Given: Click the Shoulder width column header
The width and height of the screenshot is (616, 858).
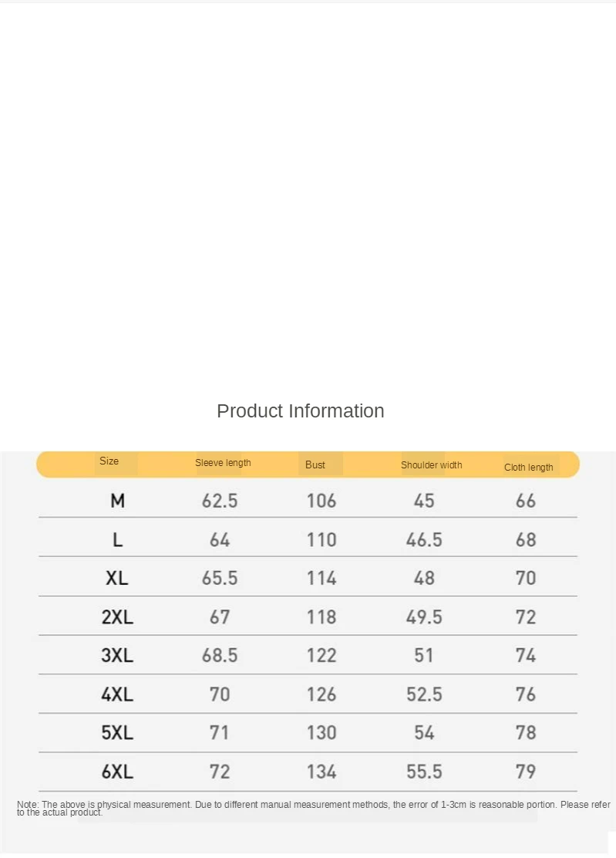Looking at the screenshot, I should coord(431,465).
